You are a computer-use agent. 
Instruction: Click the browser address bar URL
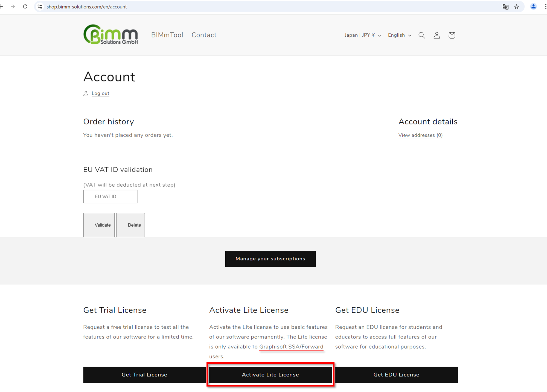coord(87,7)
